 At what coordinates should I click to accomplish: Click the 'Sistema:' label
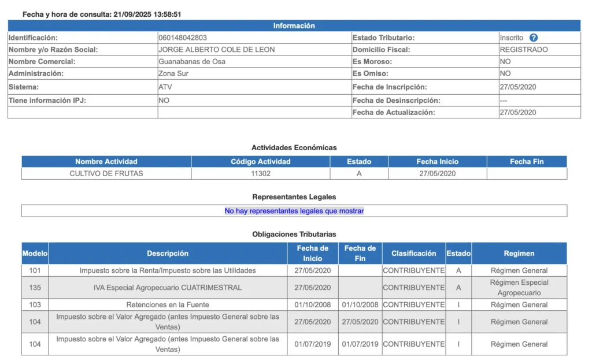click(x=24, y=87)
